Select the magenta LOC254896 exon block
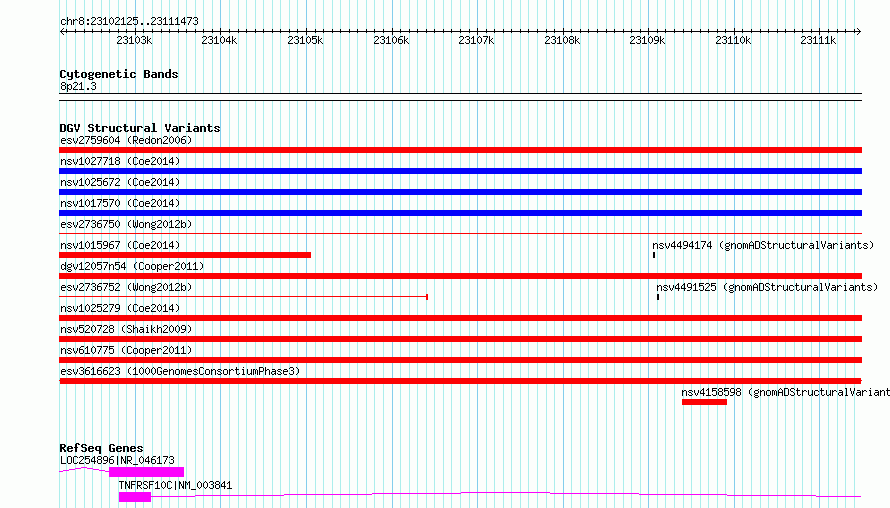The height and width of the screenshot is (508, 890). coord(146,472)
